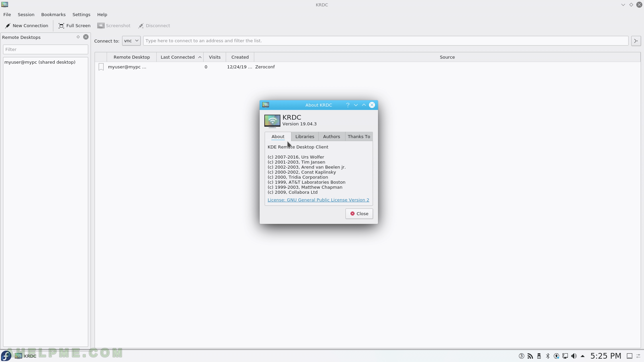Select the myuser@mypc row in the table
The image size is (644, 362).
click(368, 67)
